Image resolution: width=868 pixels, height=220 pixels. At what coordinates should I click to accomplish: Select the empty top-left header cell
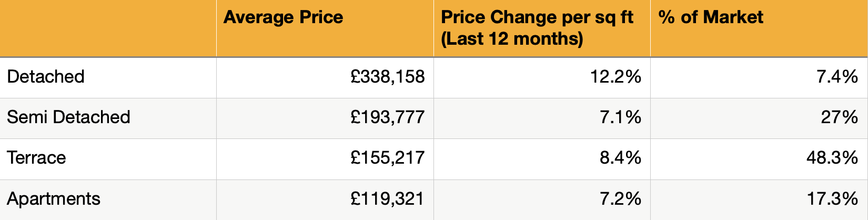[108, 28]
